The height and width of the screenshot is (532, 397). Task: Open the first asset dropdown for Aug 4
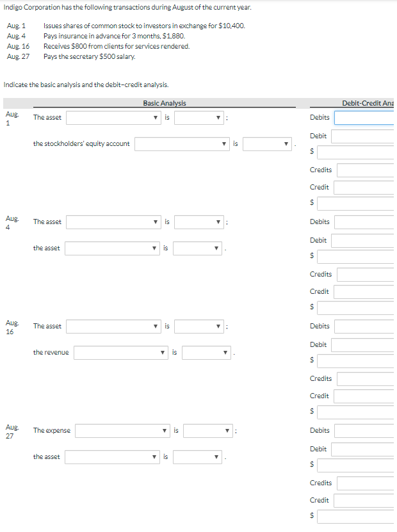pos(113,222)
